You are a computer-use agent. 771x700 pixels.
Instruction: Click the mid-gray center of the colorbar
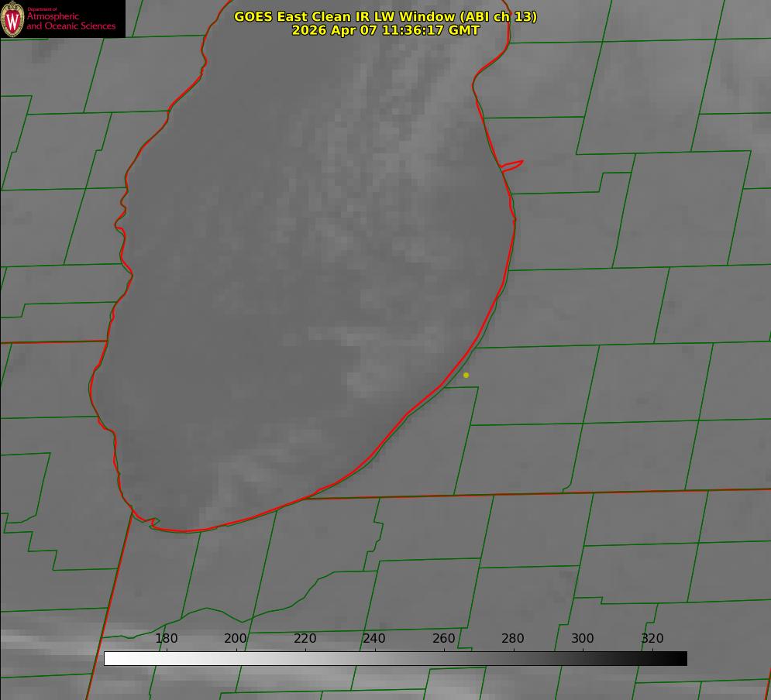(x=395, y=659)
